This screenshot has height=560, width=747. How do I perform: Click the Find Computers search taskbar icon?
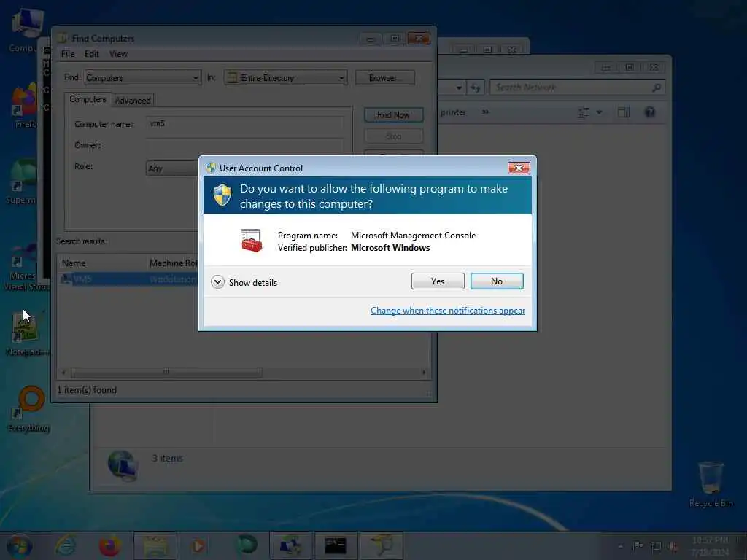(x=381, y=545)
